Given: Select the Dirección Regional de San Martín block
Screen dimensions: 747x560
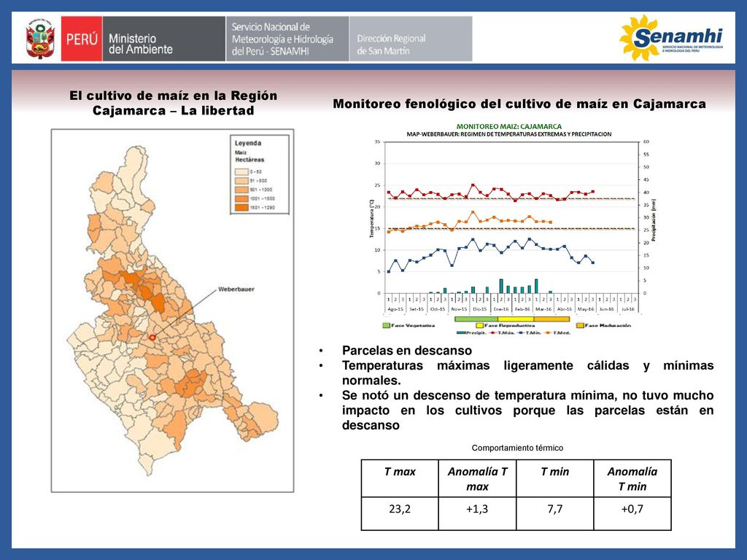Looking at the screenshot, I should tap(411, 39).
